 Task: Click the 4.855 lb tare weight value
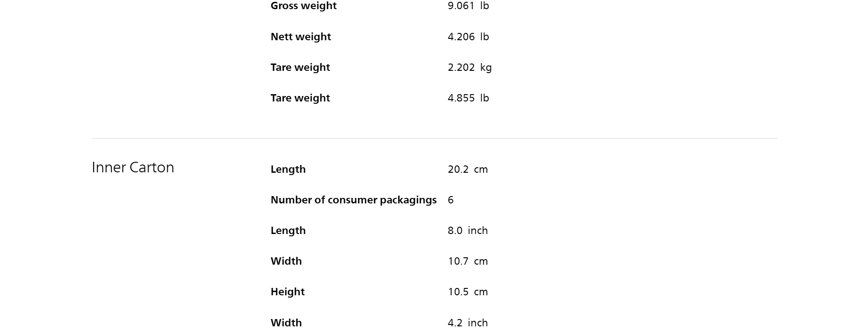tap(468, 98)
